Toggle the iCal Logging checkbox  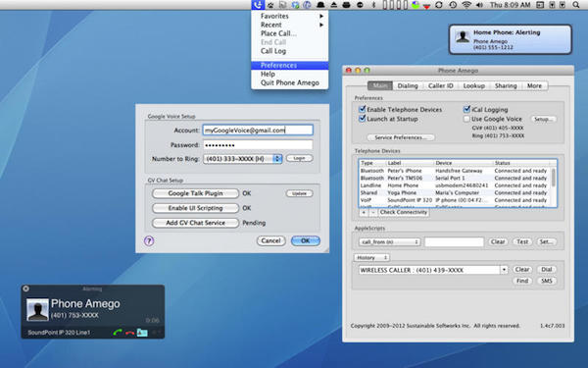point(466,109)
